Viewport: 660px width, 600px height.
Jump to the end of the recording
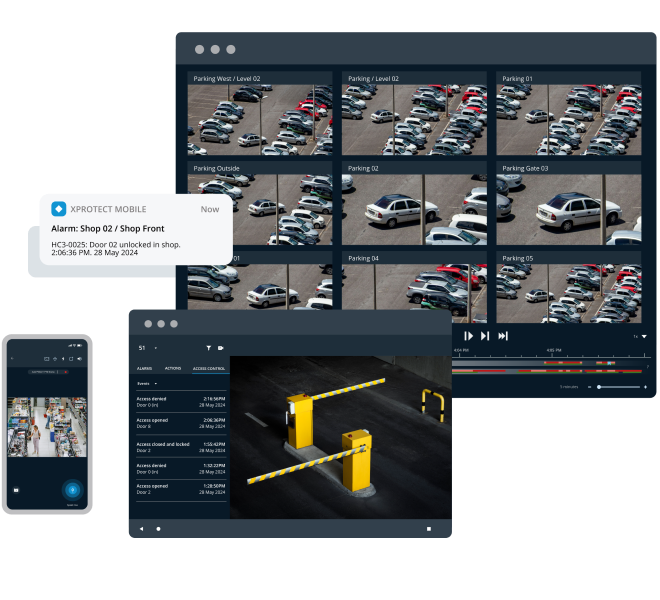click(503, 336)
